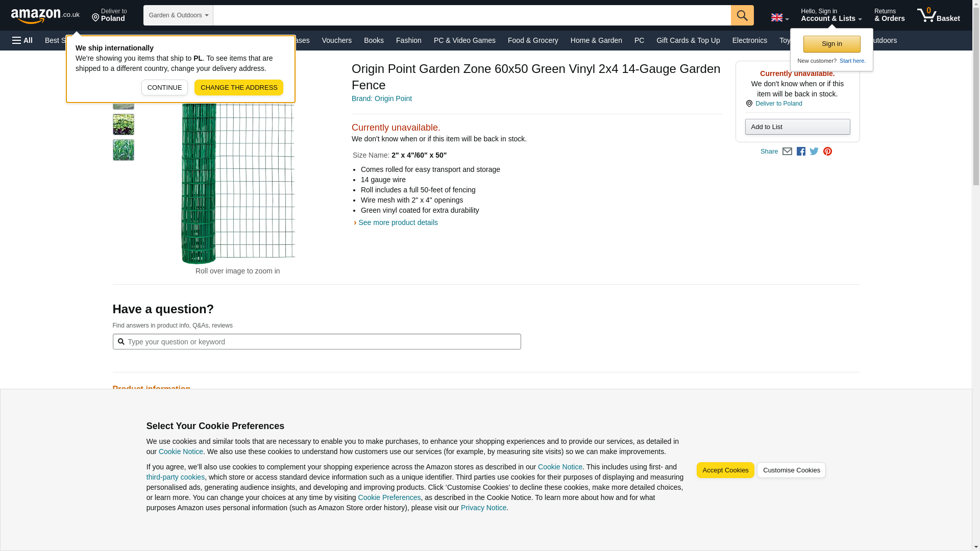Open Fashion in navigation bar
The width and height of the screenshot is (980, 551).
point(408,40)
